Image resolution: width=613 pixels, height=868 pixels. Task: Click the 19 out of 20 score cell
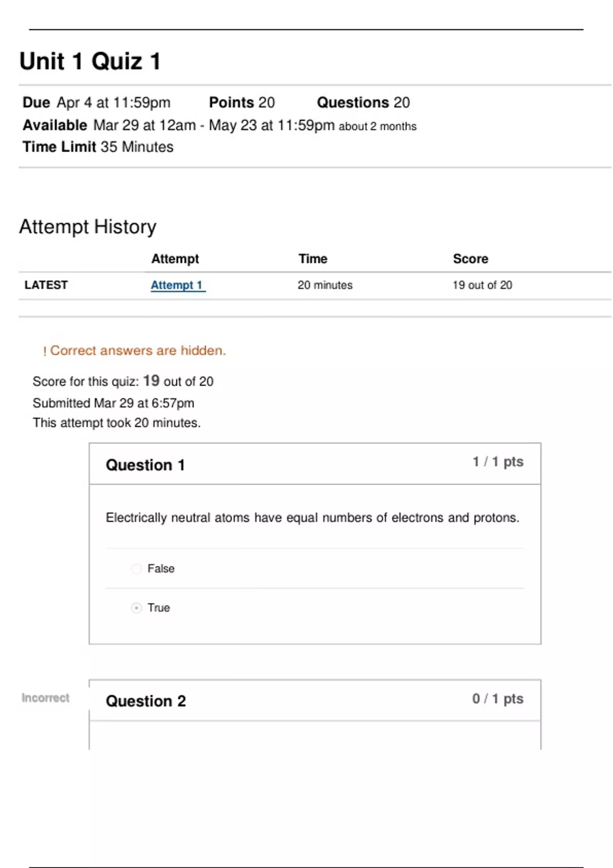click(482, 285)
